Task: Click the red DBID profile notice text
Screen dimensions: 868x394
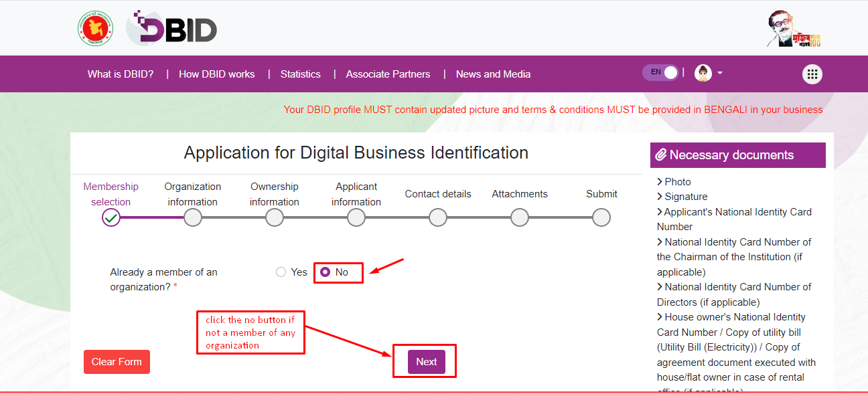Action: point(553,110)
